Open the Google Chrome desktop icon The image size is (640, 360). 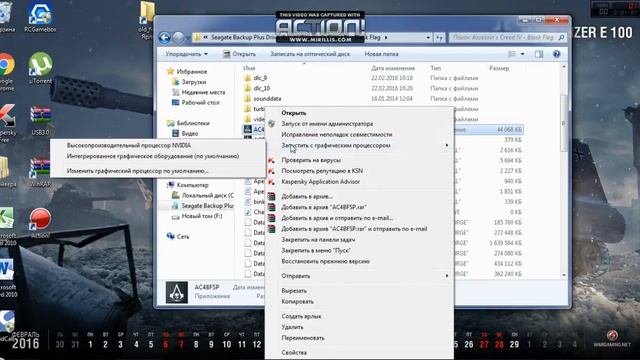point(6,72)
